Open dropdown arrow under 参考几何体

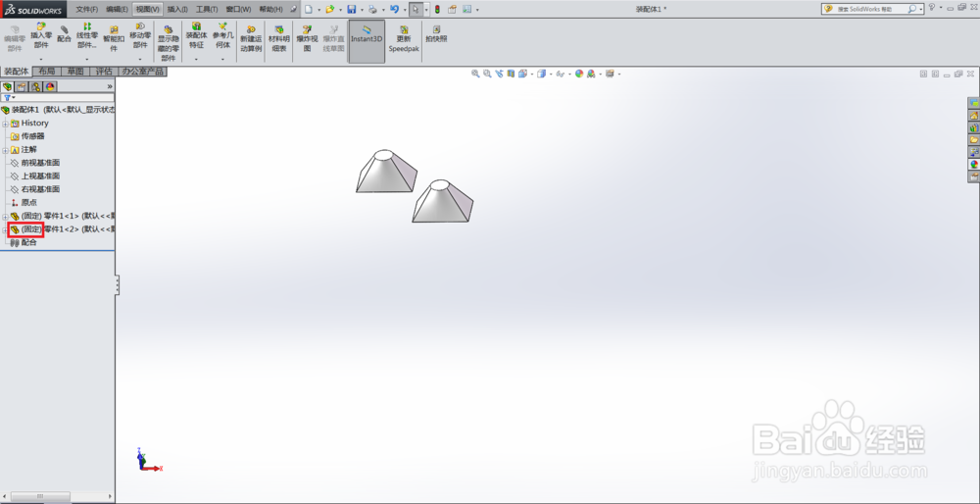tap(222, 60)
